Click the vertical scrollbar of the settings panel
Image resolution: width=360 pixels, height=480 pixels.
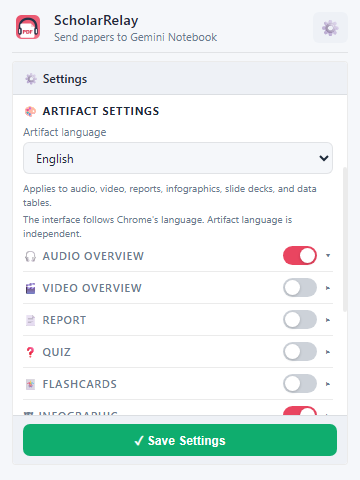point(345,239)
